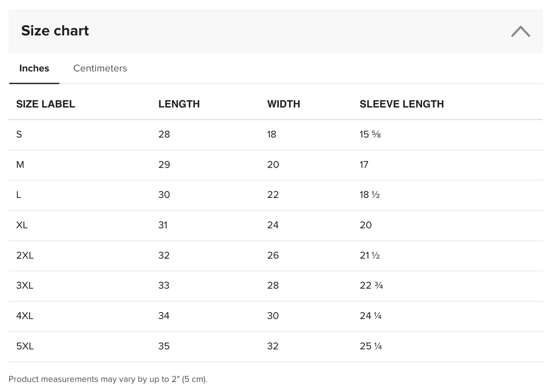Click the WIDTH column header
552x392 pixels.
tap(283, 104)
